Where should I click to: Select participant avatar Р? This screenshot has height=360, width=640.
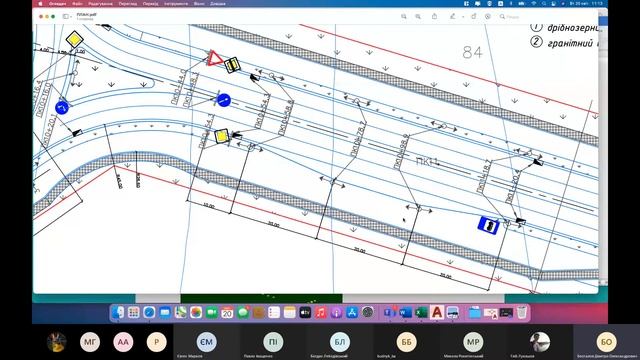click(157, 342)
